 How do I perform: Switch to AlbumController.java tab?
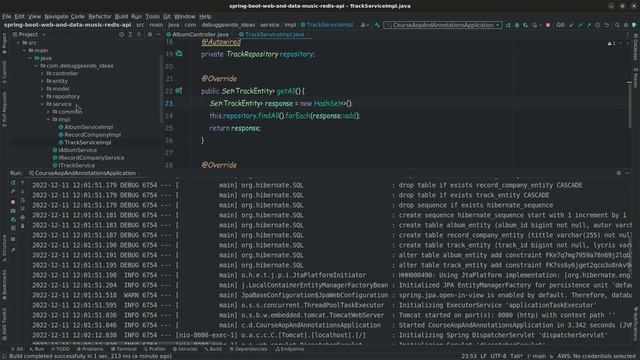(x=197, y=35)
